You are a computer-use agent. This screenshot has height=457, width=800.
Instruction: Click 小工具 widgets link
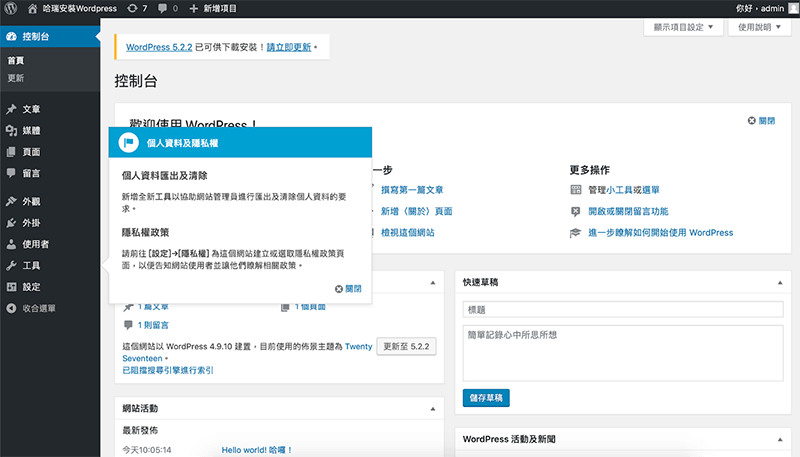619,190
